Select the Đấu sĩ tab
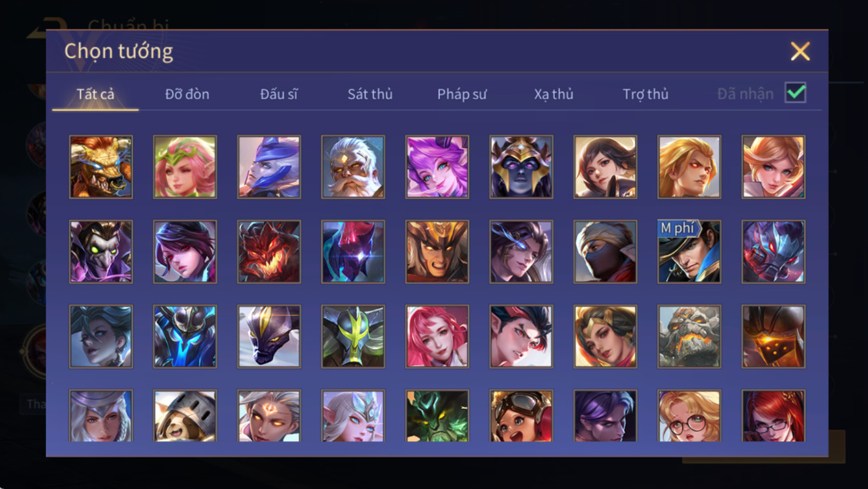The image size is (868, 489). click(279, 94)
